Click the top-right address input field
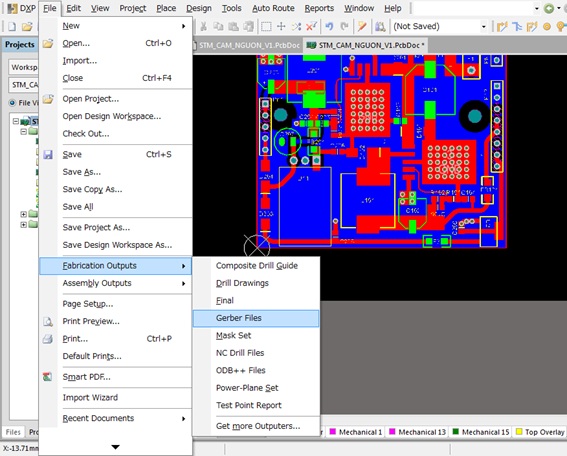567x456 pixels. 473,8
